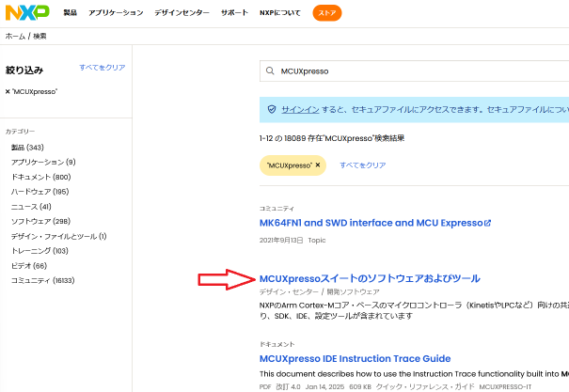Click external link icon after MCU Expresso
569x392 pixels.
[x=487, y=223]
